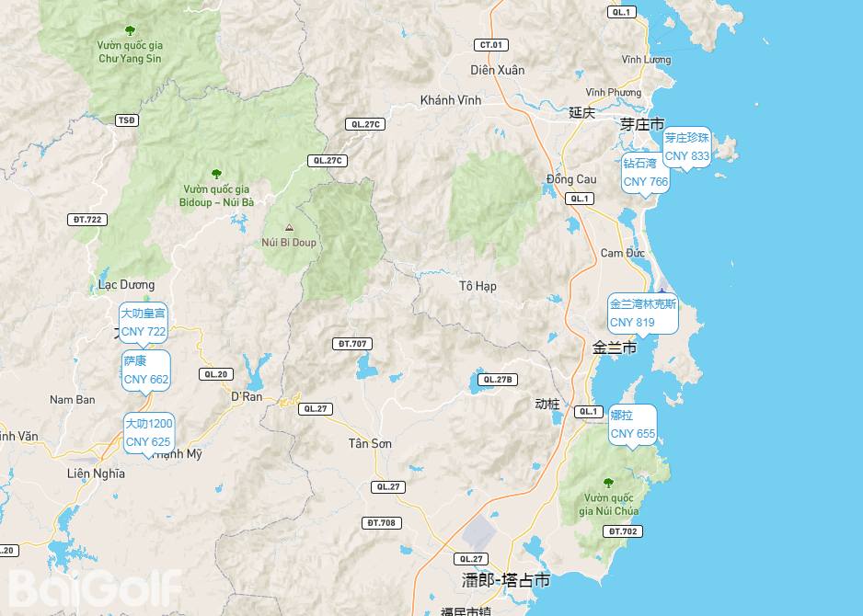863x616 pixels.
Task: Click the ĐT.707 road shield
Action: click(x=352, y=344)
